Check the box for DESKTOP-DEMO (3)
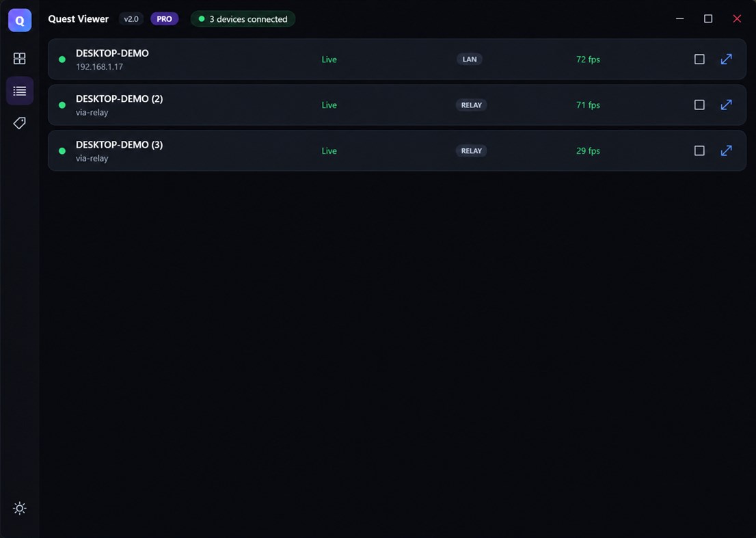Screen dimensions: 756x538 699,150
